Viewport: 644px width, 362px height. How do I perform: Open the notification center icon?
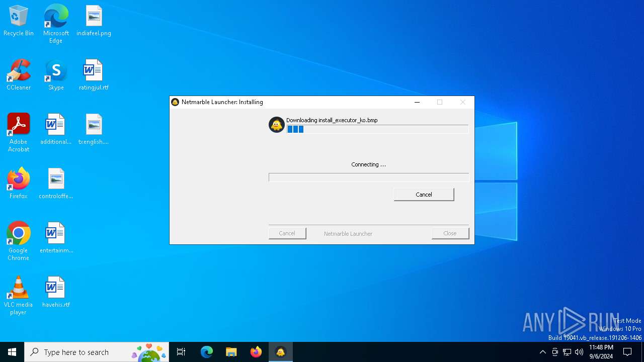point(627,352)
